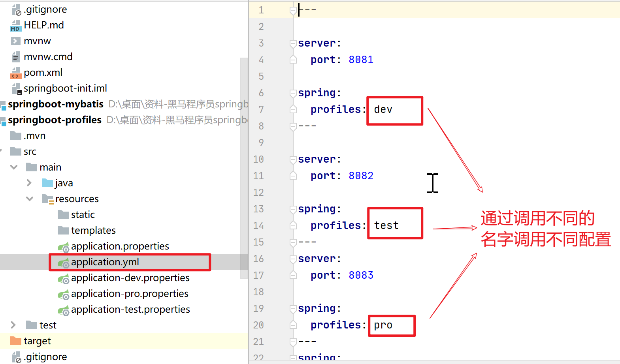620x364 pixels.
Task: Click the springboot-init.iml module file icon
Action: (16, 88)
